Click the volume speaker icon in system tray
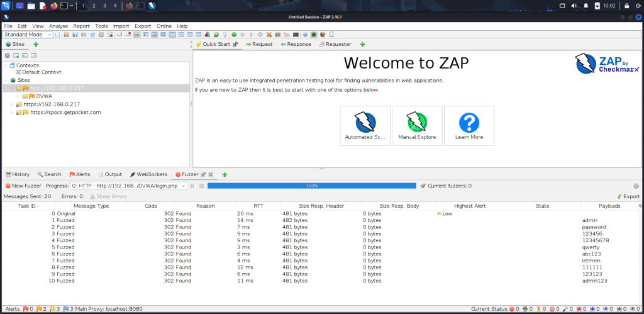This screenshot has height=314, width=644. tap(574, 6)
